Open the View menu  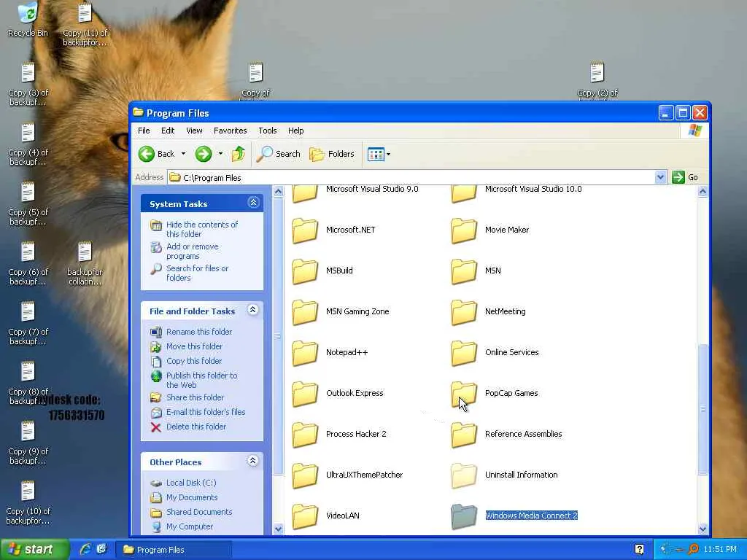tap(194, 131)
